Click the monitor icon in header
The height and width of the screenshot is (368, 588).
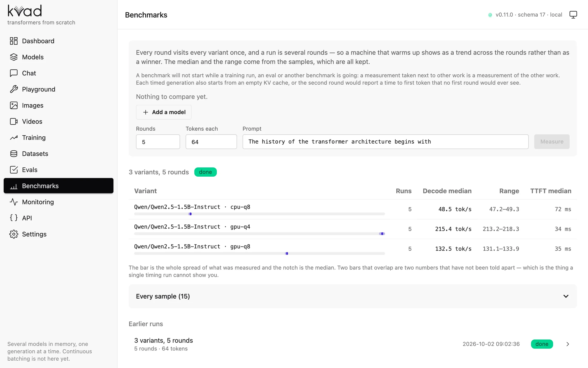coord(573,15)
